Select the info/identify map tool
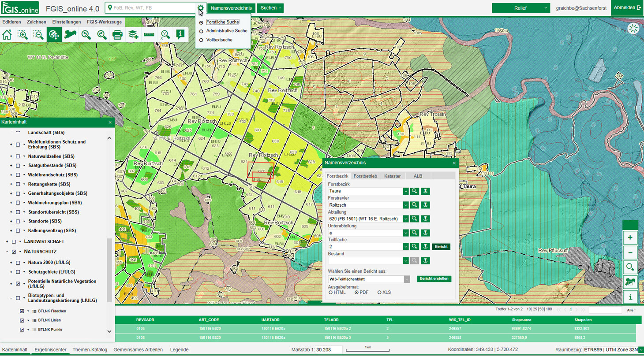Screen dimensions: 644x356 tap(181, 34)
